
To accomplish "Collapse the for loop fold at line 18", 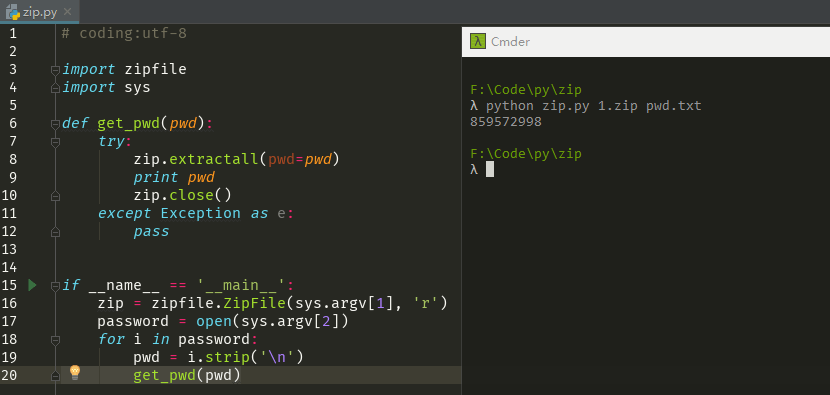I will pyautogui.click(x=55, y=340).
